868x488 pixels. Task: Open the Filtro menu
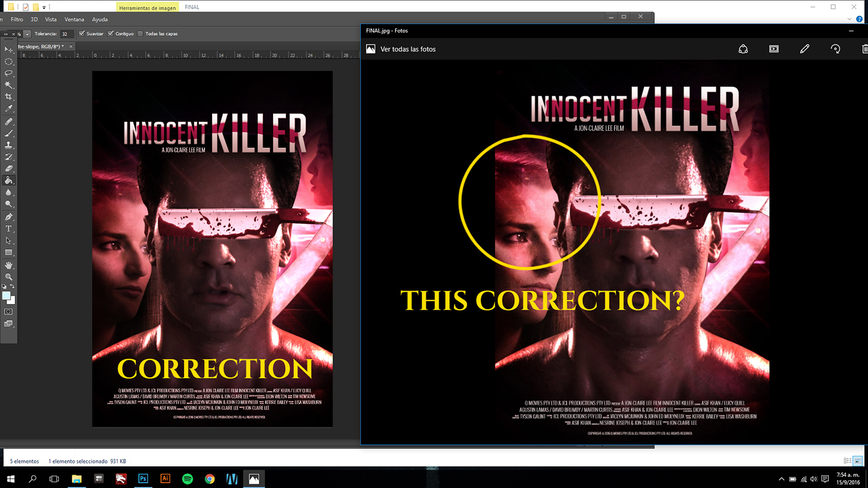(x=16, y=19)
